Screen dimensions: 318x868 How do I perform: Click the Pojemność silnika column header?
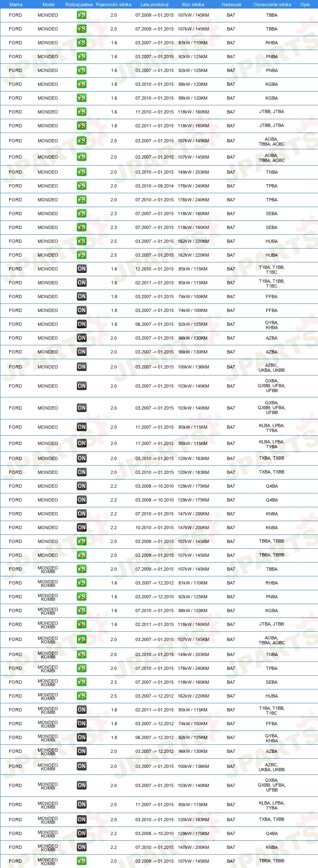(113, 4)
